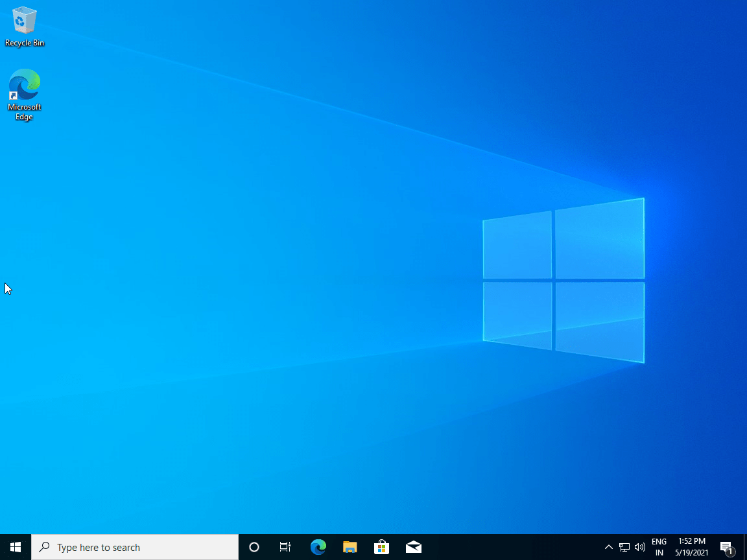Open the network status tray icon
The image size is (747, 560).
click(624, 547)
